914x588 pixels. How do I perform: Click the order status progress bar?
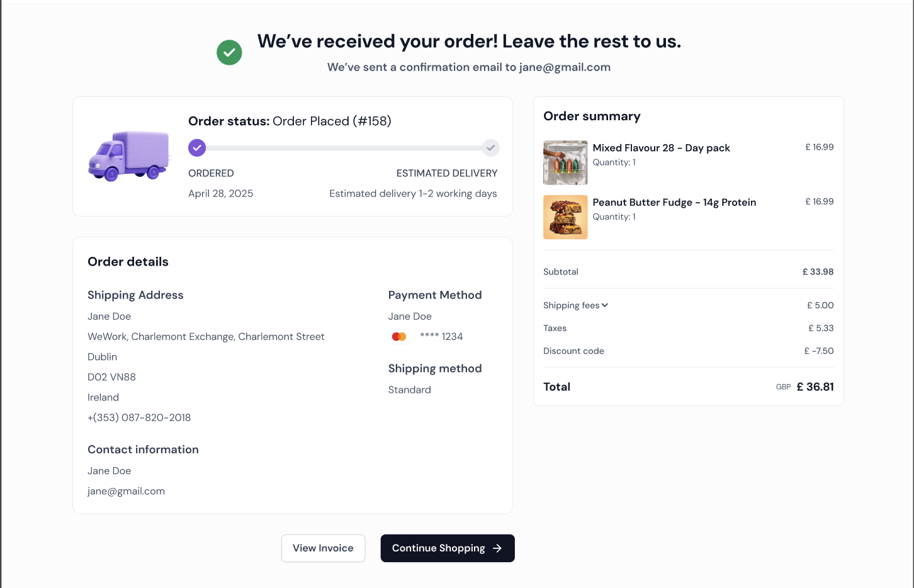[344, 148]
